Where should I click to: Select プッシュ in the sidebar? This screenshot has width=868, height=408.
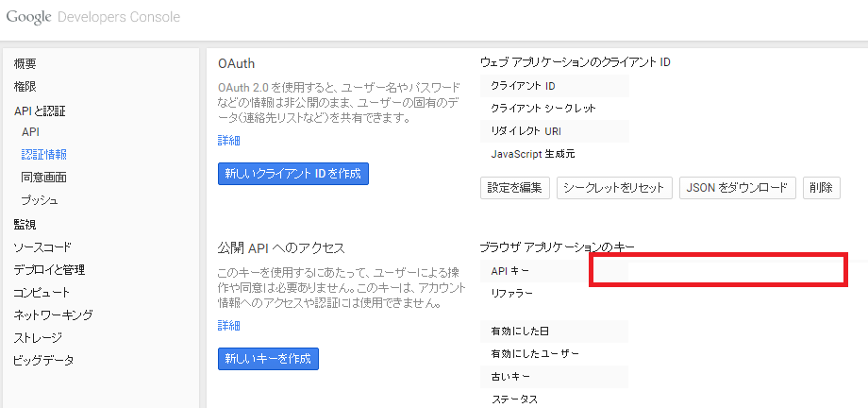[40, 200]
